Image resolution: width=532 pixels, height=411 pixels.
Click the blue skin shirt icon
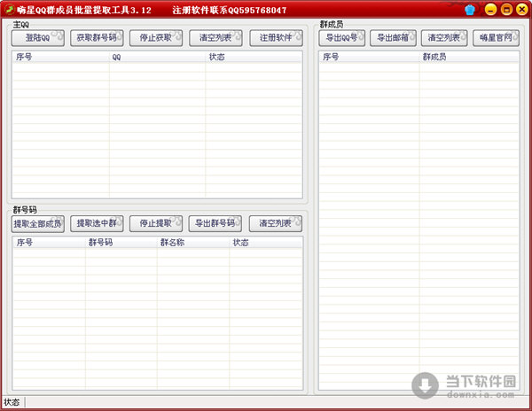[x=470, y=10]
